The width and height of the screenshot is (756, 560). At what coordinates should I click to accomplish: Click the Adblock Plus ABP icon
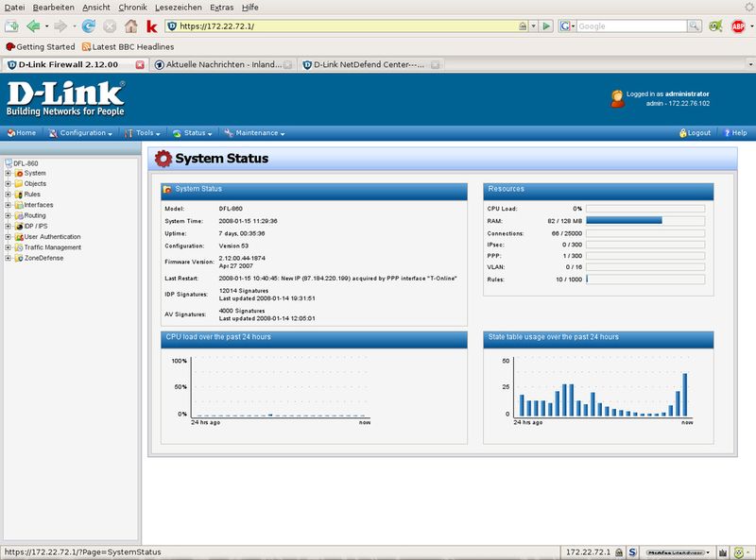738,26
